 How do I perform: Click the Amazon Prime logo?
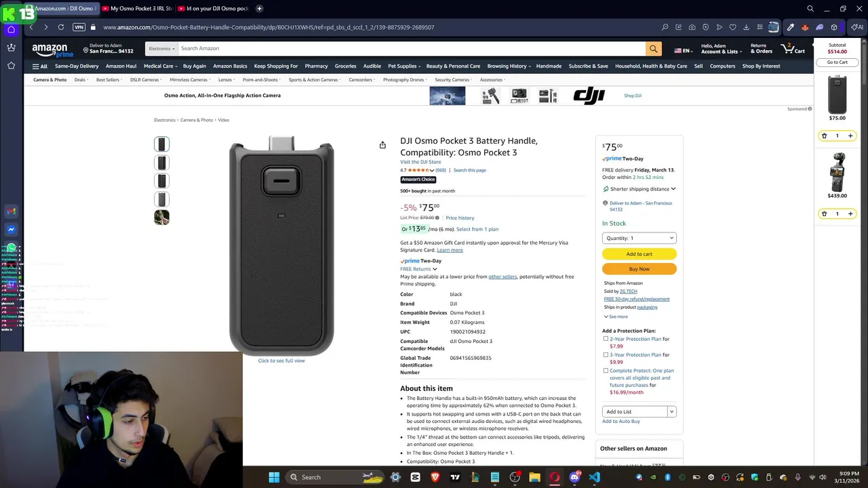click(53, 51)
